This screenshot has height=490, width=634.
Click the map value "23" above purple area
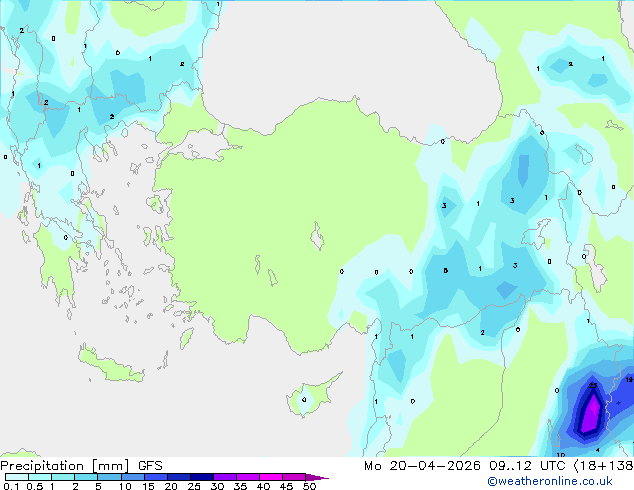pyautogui.click(x=593, y=385)
